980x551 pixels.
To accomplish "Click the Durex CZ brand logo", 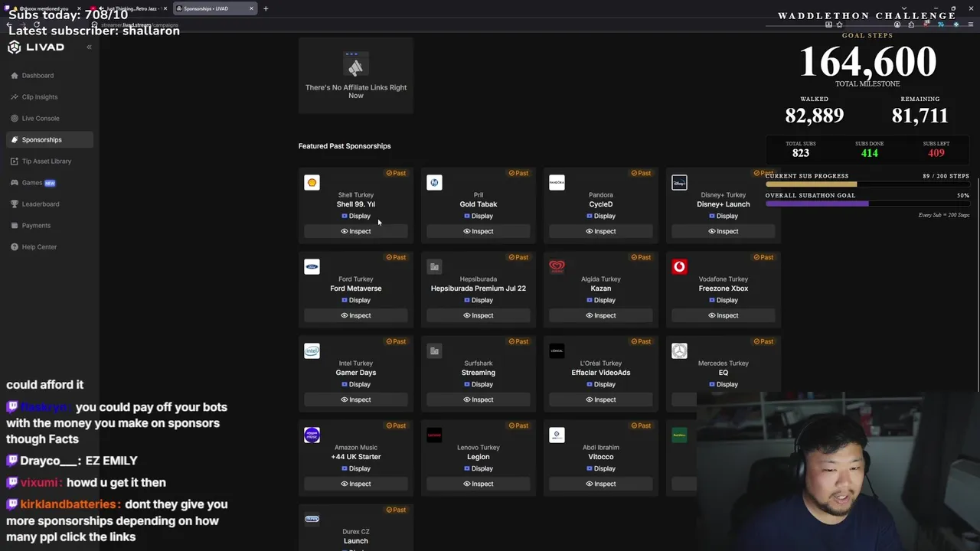I will [x=312, y=519].
